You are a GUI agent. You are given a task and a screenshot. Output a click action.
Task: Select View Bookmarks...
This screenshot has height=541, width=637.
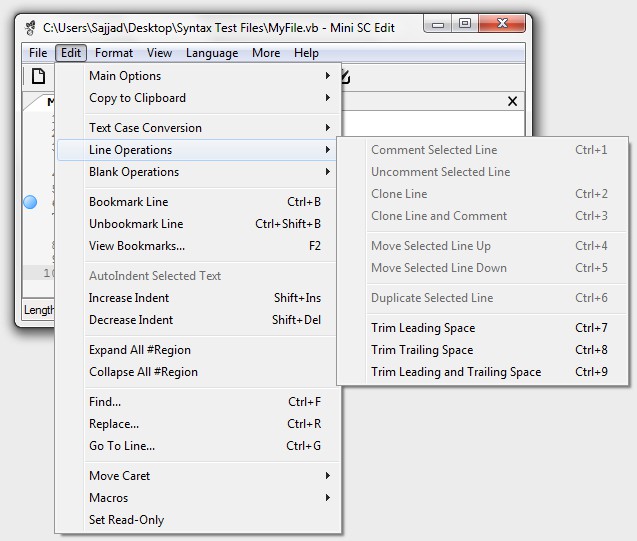coord(197,246)
